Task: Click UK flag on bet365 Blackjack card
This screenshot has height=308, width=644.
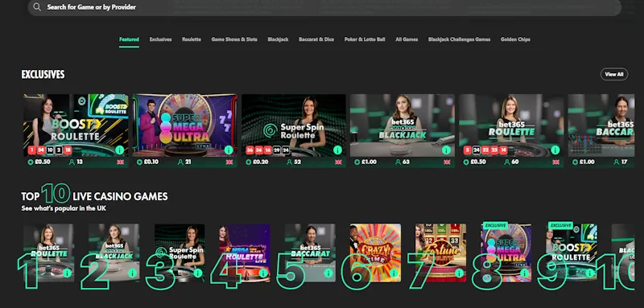Action: 448,162
